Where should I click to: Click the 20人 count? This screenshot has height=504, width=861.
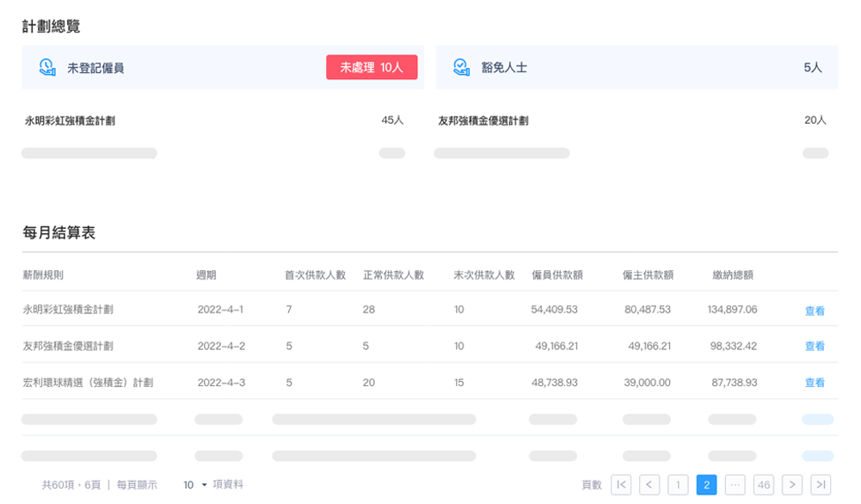point(815,120)
